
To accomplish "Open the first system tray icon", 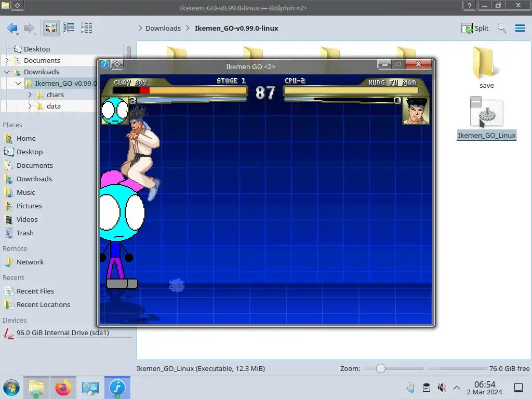I will coord(410,388).
